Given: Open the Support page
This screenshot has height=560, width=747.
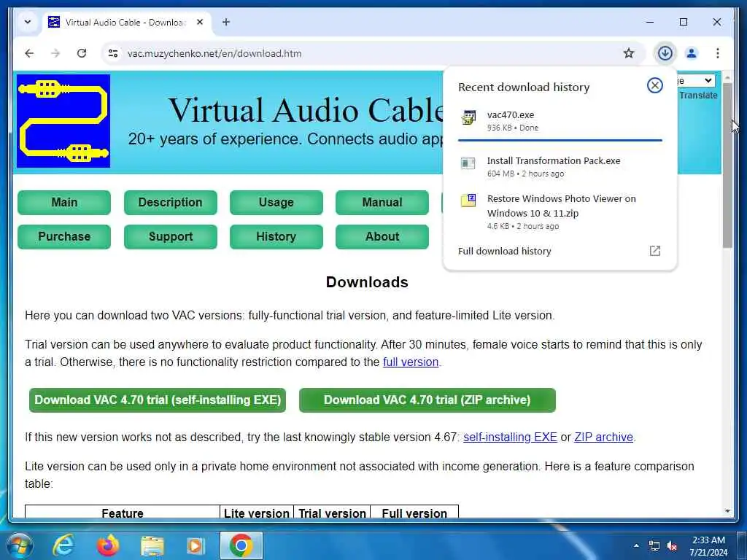Looking at the screenshot, I should [x=171, y=237].
